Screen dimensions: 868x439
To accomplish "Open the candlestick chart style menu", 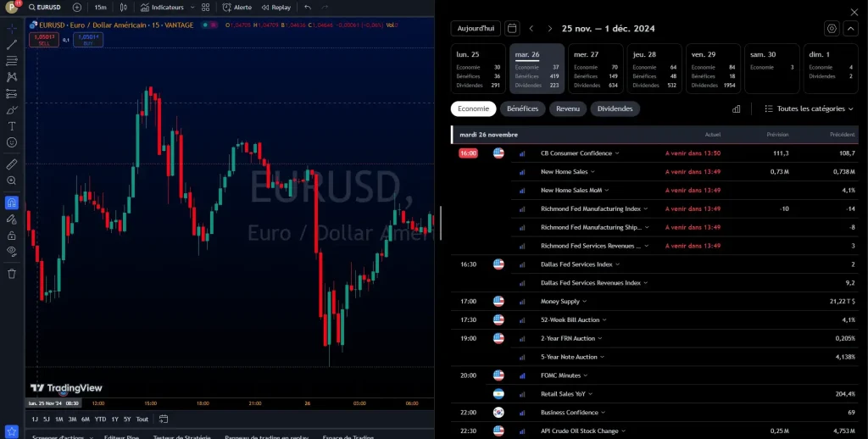I will pyautogui.click(x=124, y=7).
